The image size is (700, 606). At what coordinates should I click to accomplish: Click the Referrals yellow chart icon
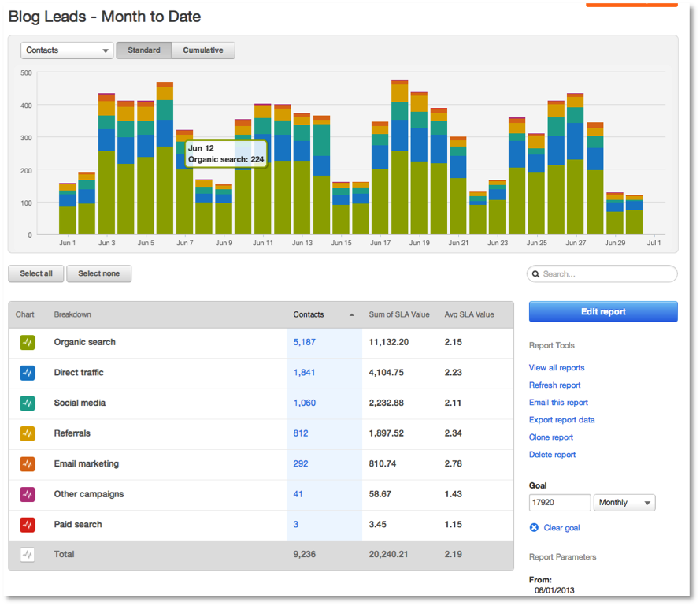click(26, 433)
